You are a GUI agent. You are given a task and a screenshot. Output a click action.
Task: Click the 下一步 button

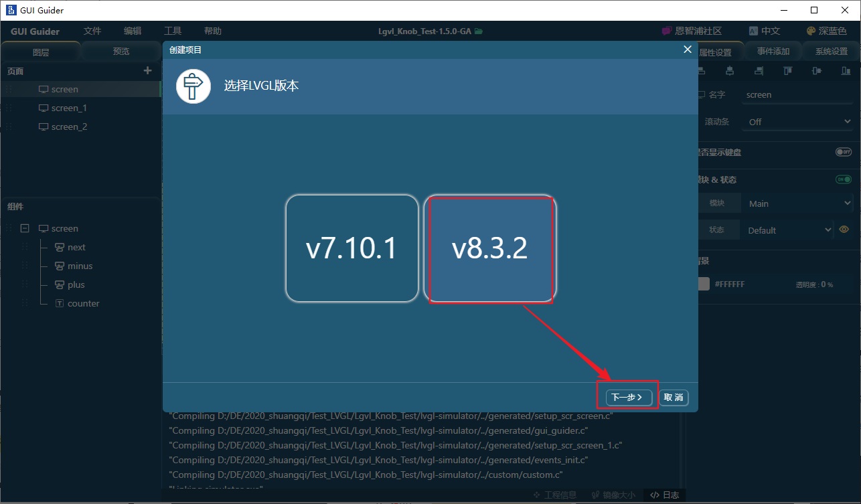(628, 398)
